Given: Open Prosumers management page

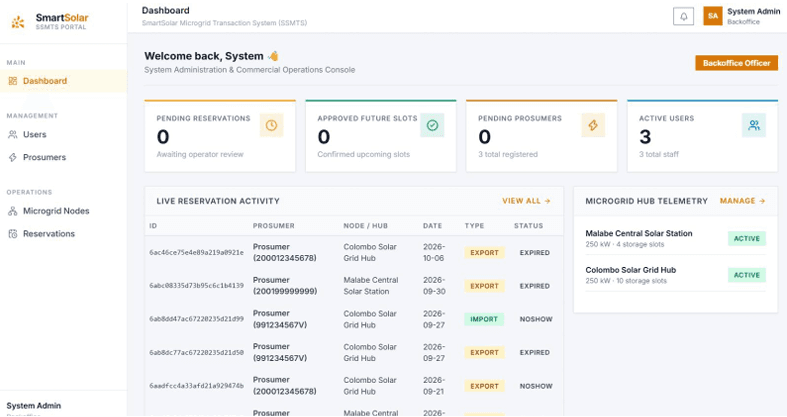Looking at the screenshot, I should (63, 157).
